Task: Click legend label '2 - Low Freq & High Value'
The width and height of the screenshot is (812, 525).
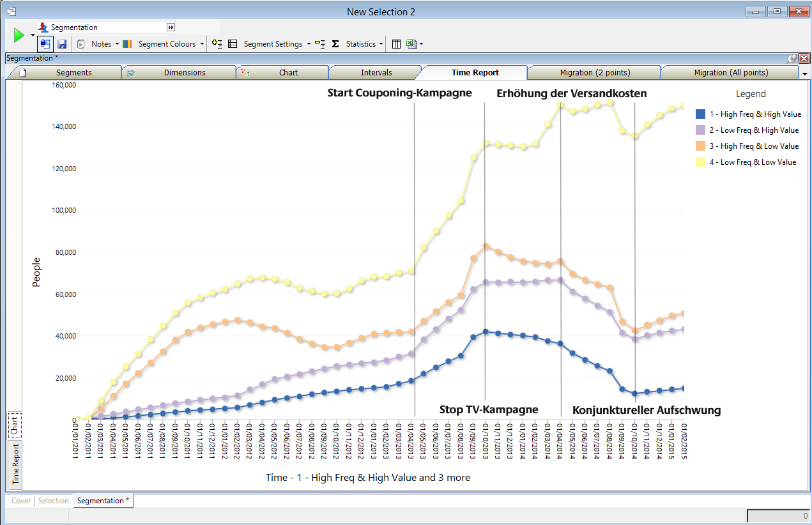Action: coord(754,130)
